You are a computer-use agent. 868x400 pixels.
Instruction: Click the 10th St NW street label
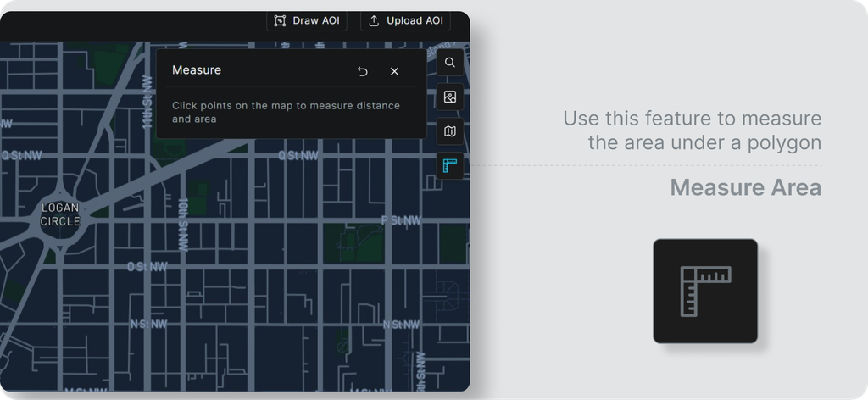coord(183,224)
